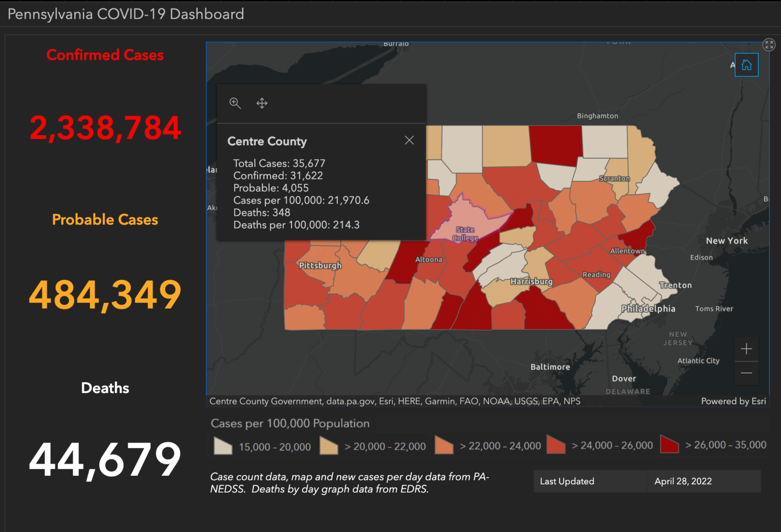This screenshot has height=532, width=781.
Task: Click the Probable Cases heading
Action: click(x=105, y=219)
